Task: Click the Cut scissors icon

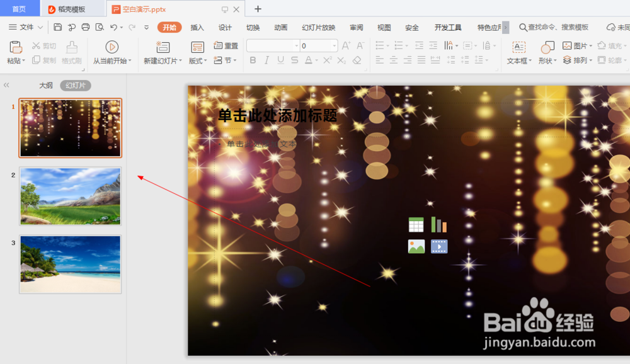Action: coord(36,46)
